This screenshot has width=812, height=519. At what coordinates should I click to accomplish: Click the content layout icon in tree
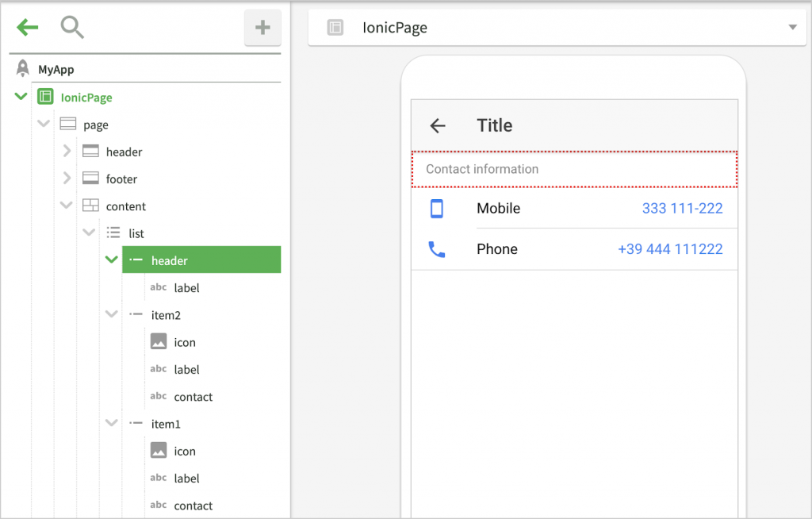90,206
